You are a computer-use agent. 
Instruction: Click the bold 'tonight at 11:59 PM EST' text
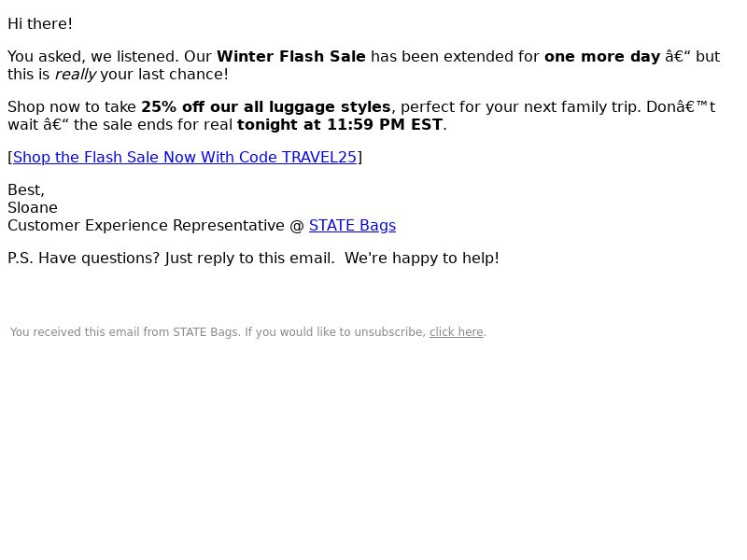[340, 124]
